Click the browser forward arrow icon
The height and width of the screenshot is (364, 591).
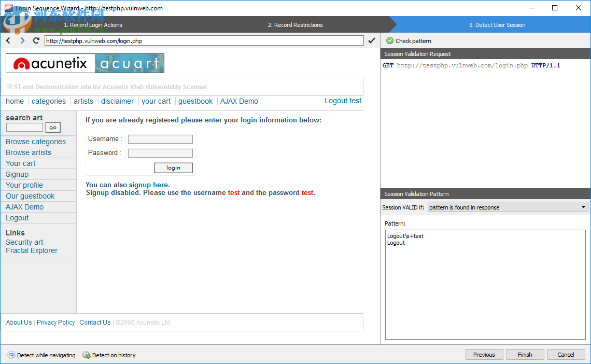click(x=22, y=40)
